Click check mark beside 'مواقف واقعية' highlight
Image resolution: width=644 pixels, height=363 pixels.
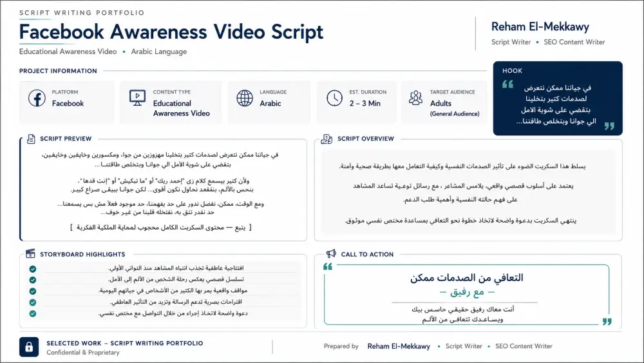[x=32, y=291]
